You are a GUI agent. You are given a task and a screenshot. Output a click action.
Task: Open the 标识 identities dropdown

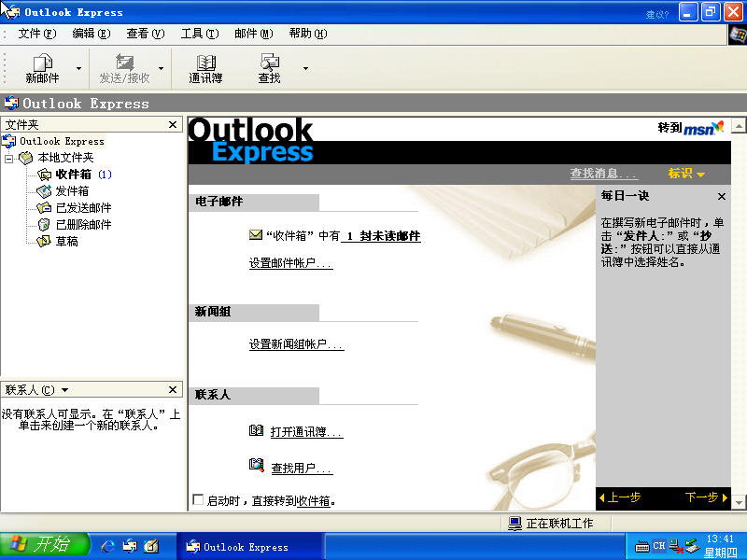pos(686,174)
